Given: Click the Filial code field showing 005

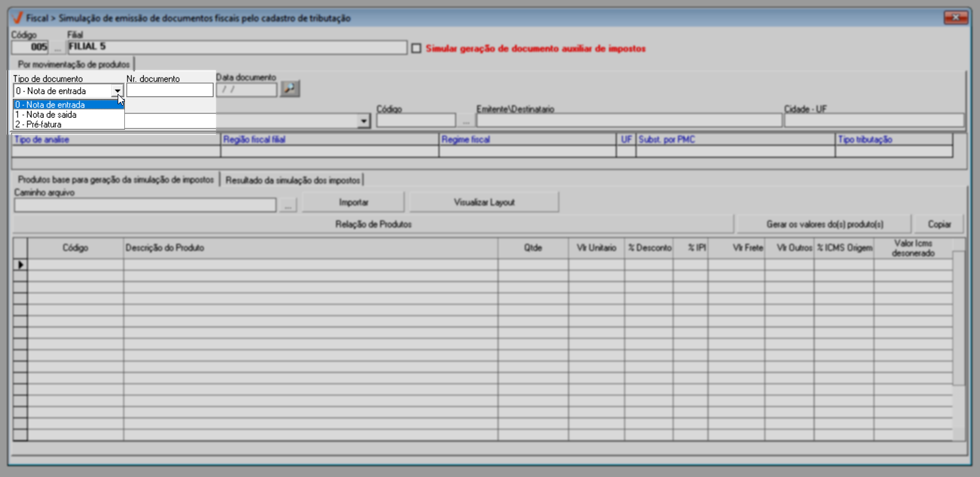Looking at the screenshot, I should coord(30,47).
